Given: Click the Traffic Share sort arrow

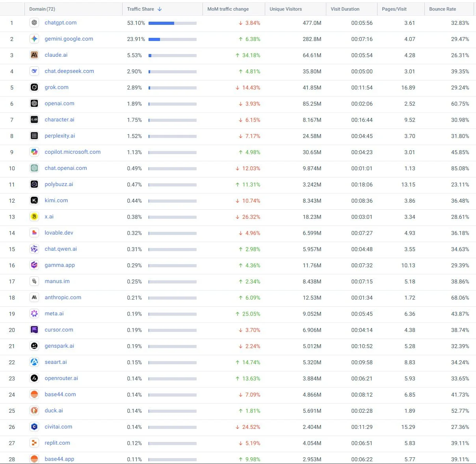Looking at the screenshot, I should coord(160,9).
